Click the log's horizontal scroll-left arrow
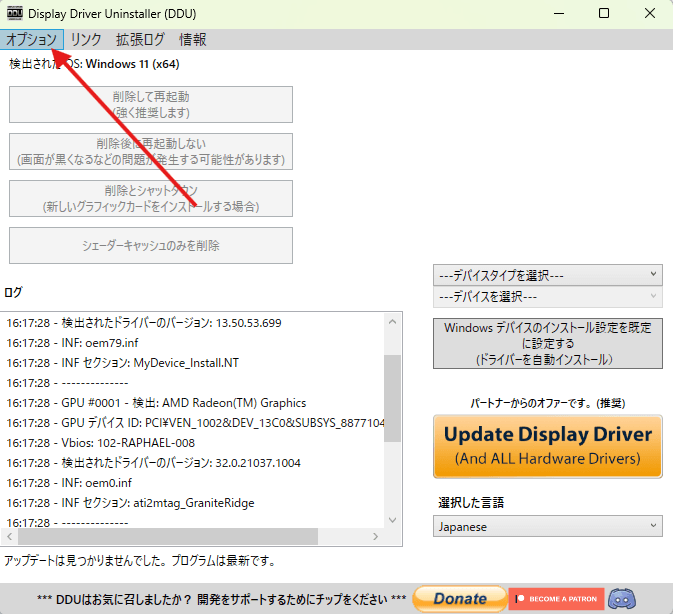673x614 pixels. [12, 537]
